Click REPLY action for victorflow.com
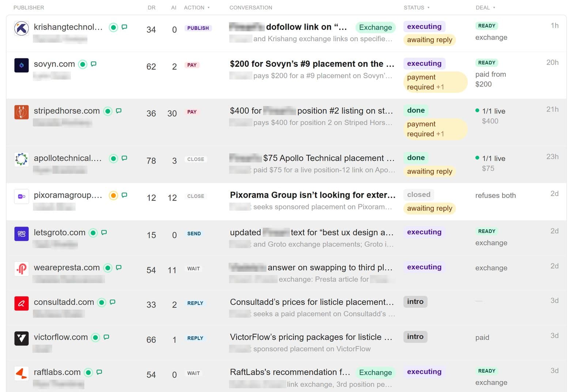Image resolution: width=573 pixels, height=392 pixels. 195,338
